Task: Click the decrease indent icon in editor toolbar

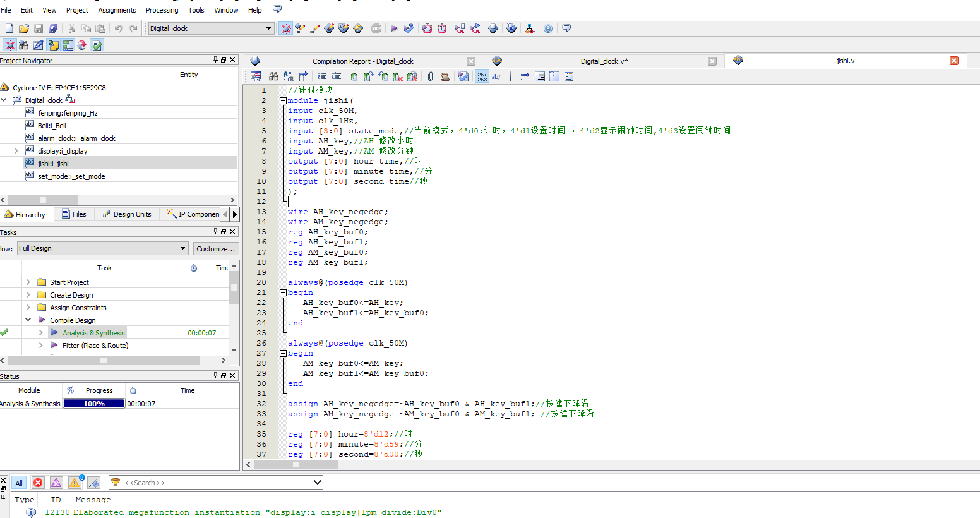Action: point(336,76)
